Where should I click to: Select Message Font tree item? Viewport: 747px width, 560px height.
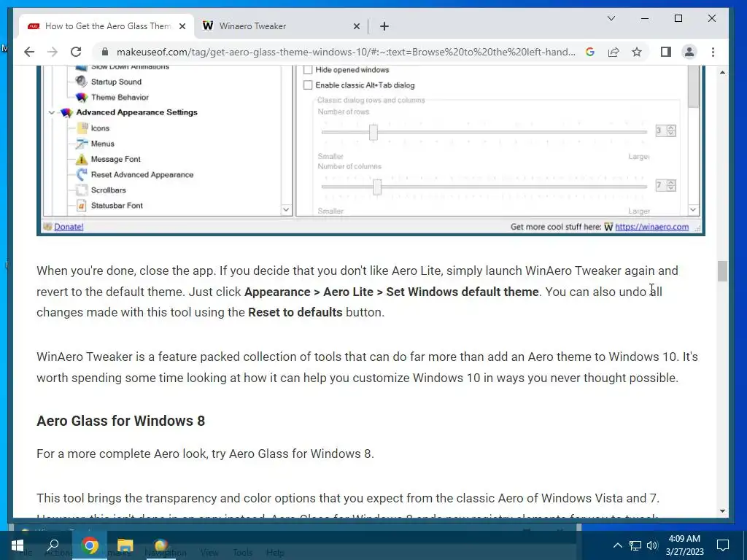[116, 159]
